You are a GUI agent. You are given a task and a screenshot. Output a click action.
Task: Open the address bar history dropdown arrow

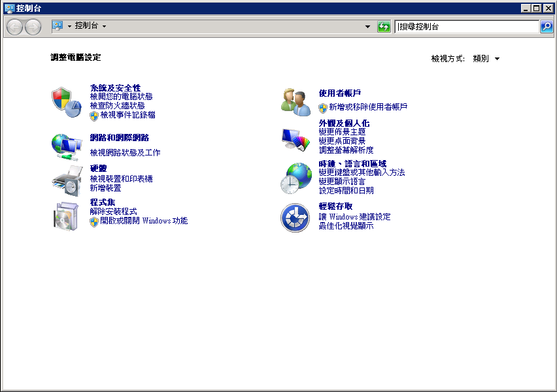(367, 27)
